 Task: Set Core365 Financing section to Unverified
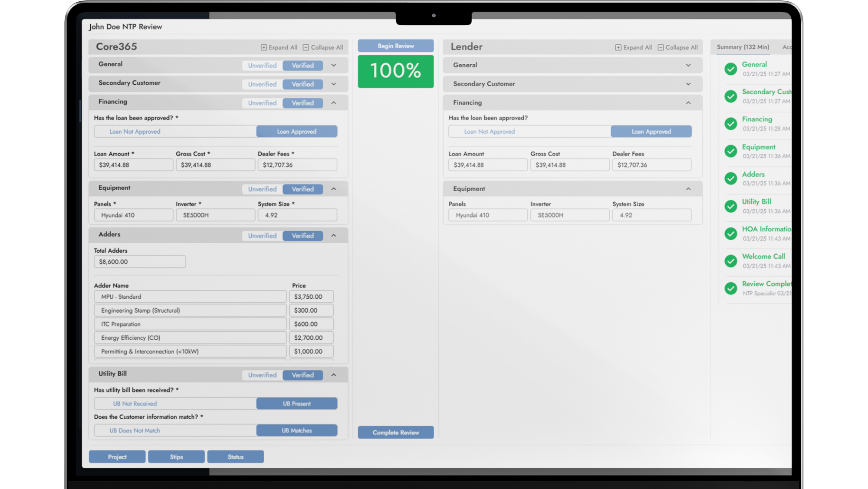(x=262, y=103)
